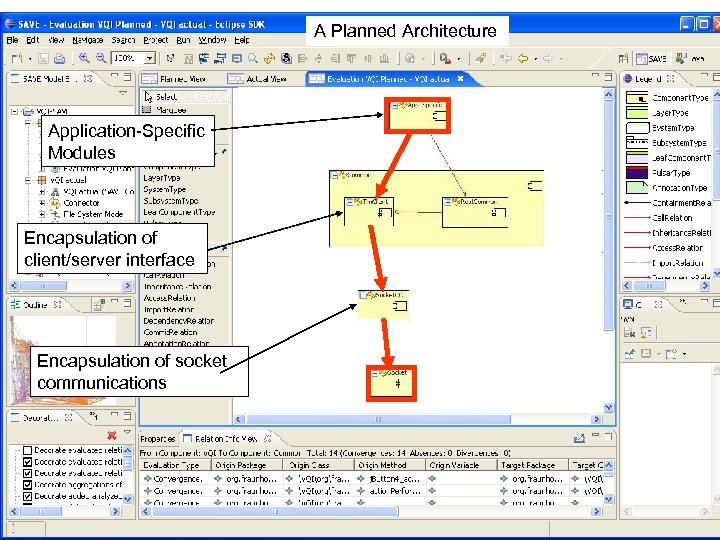Image resolution: width=720 pixels, height=540 pixels.
Task: Click the pencil edit toolbar icon
Action: coord(480,58)
